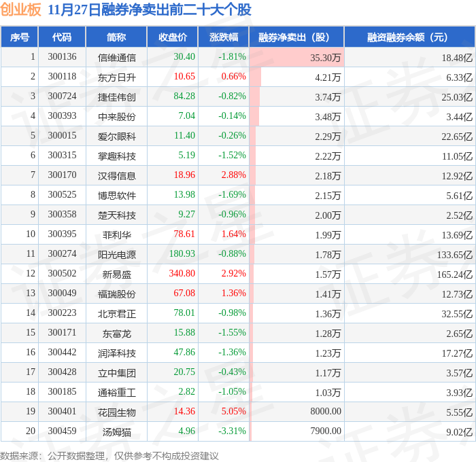This screenshot has height=462, width=476.
Task: Click balance value 22.65亿
Action: coord(457,137)
